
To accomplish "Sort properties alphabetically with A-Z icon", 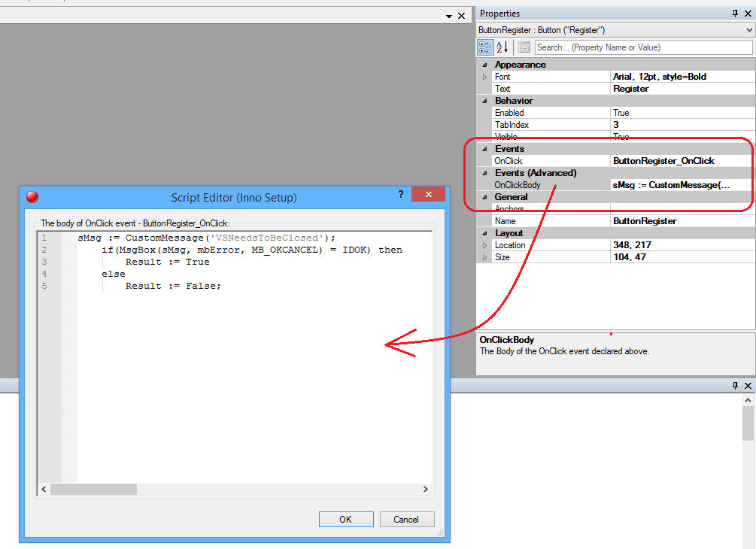I will pos(502,47).
